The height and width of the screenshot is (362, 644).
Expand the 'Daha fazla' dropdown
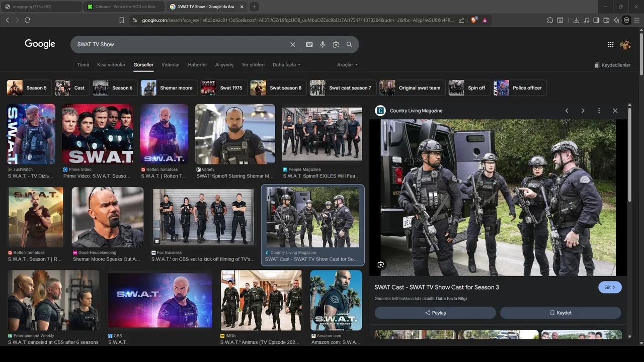pyautogui.click(x=286, y=65)
